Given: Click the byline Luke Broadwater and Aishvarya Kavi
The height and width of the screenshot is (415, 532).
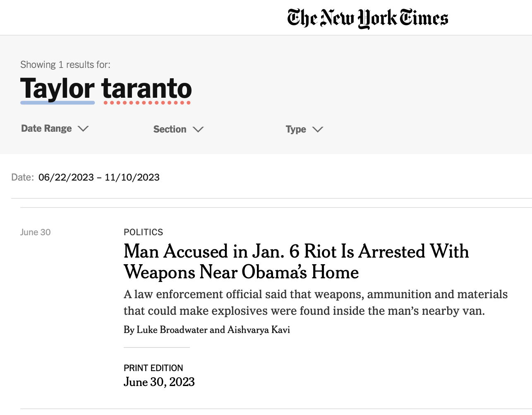Looking at the screenshot, I should tap(207, 330).
